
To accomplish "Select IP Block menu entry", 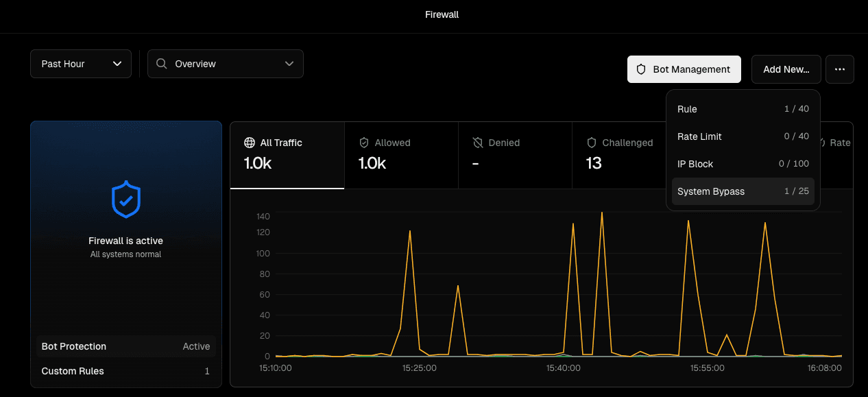I will (743, 164).
